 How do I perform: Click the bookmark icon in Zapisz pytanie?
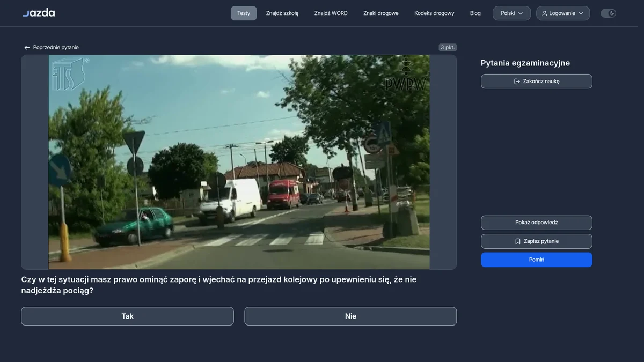point(518,241)
